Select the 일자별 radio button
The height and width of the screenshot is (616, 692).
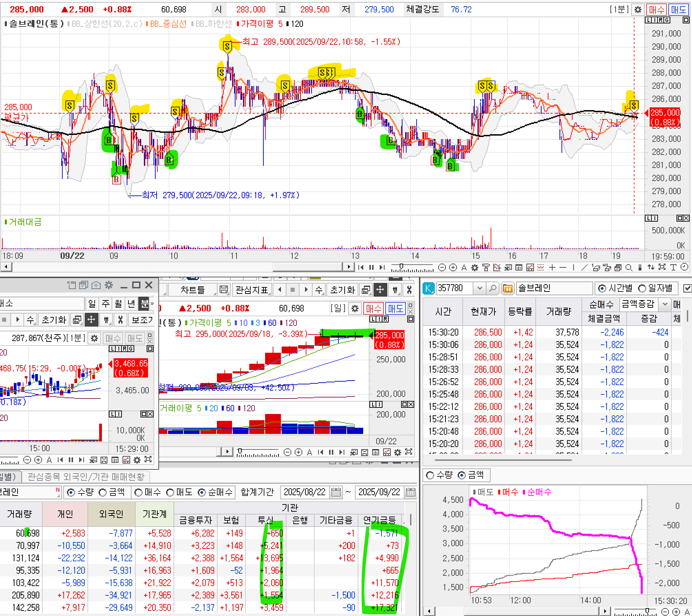pos(642,288)
